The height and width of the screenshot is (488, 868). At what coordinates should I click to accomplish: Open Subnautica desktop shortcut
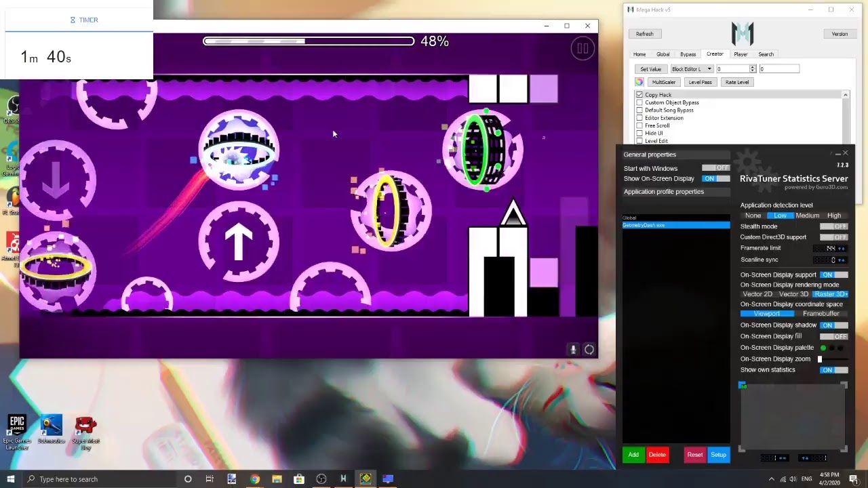pyautogui.click(x=51, y=430)
